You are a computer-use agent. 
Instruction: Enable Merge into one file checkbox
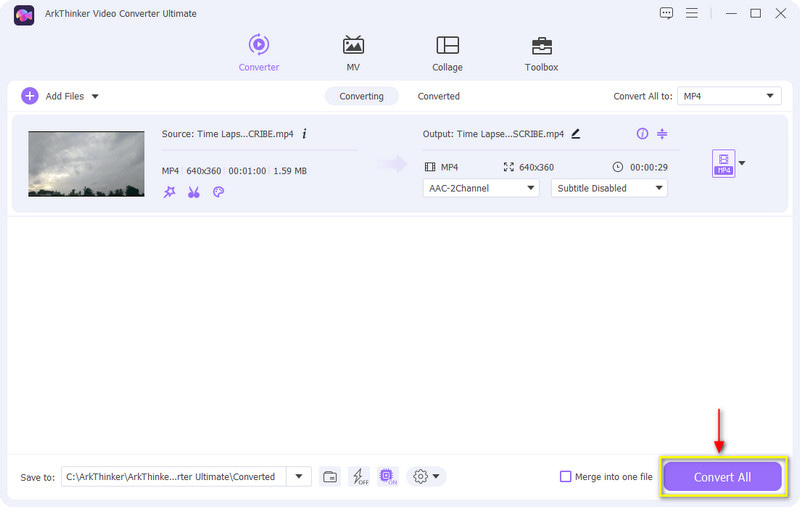point(565,476)
